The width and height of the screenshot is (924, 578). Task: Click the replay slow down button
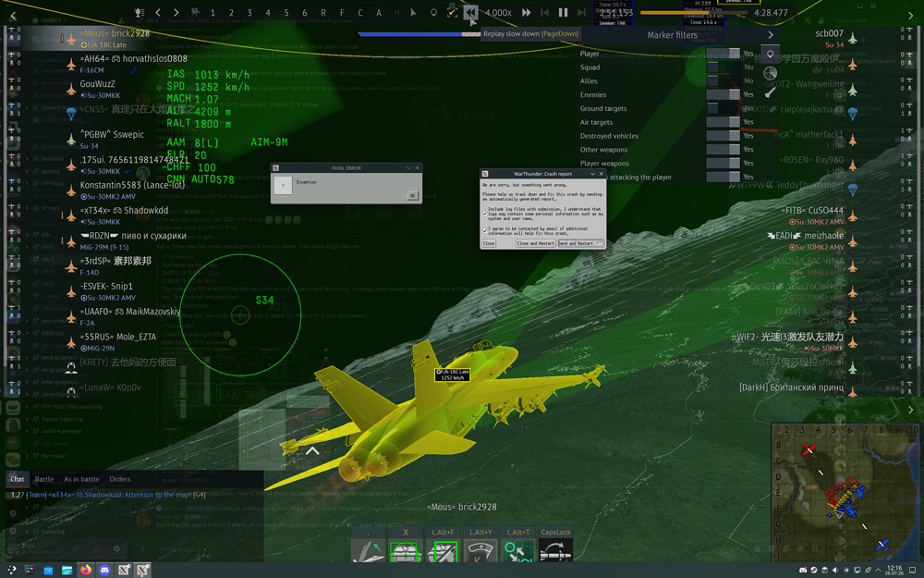[470, 12]
